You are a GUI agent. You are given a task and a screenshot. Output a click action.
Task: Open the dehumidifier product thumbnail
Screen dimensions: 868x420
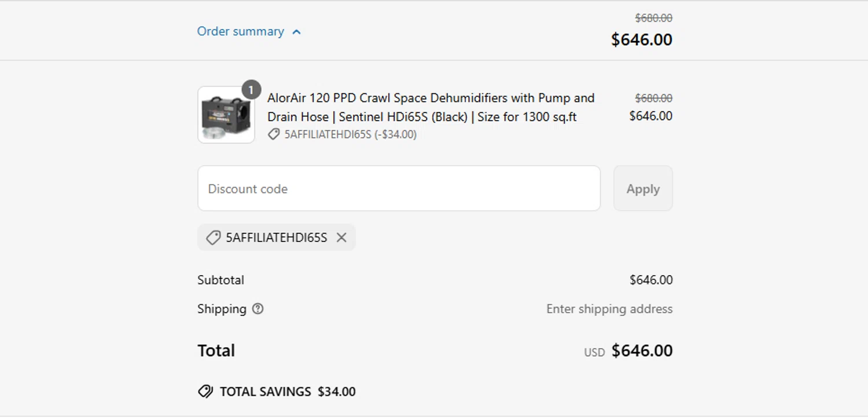(226, 115)
